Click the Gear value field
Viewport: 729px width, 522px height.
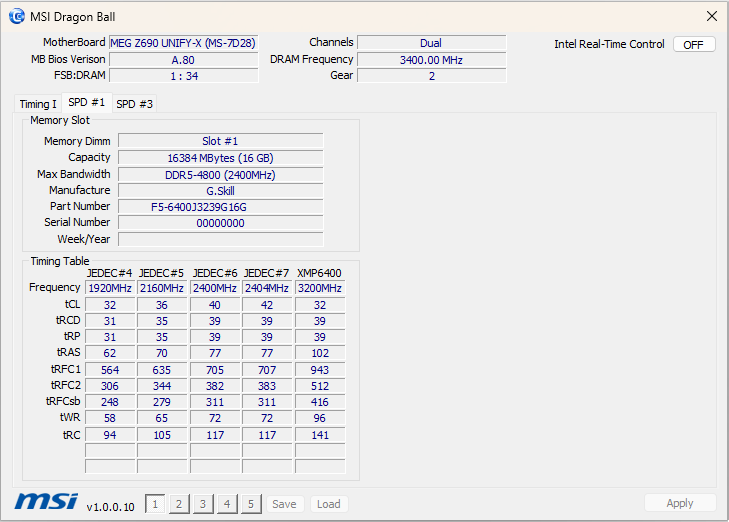431,76
